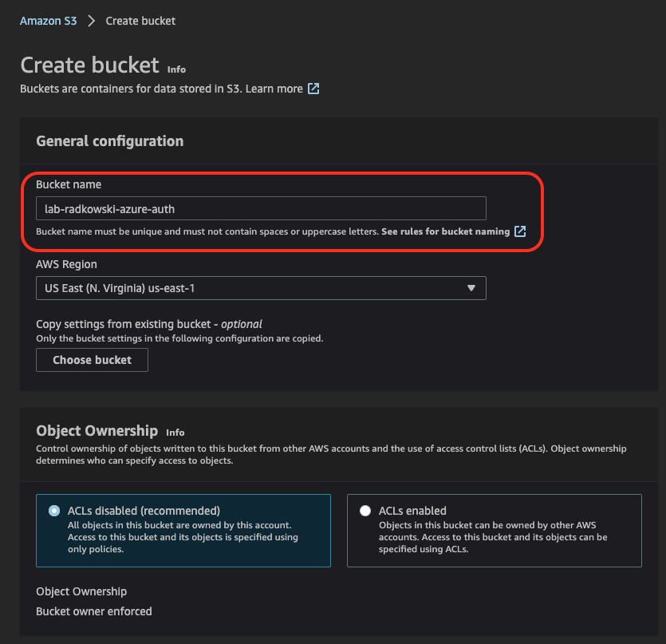Focus the Bucket name text field

[x=261, y=208]
